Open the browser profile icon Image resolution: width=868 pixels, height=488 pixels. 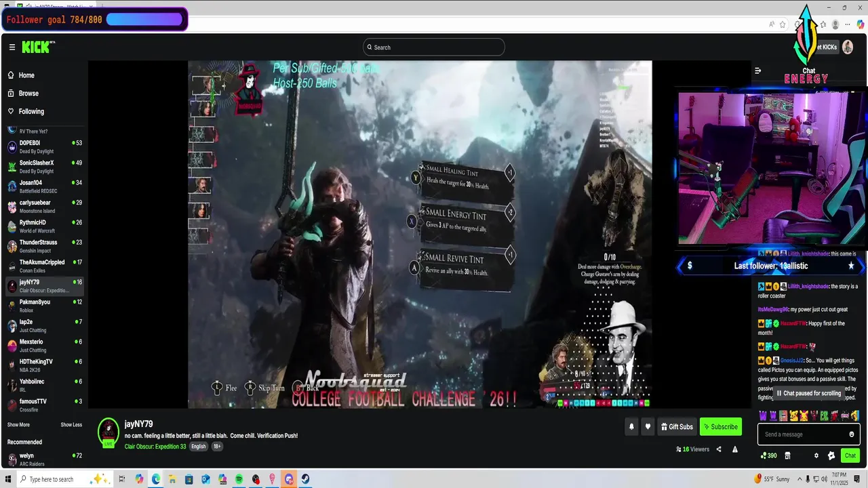tap(835, 24)
